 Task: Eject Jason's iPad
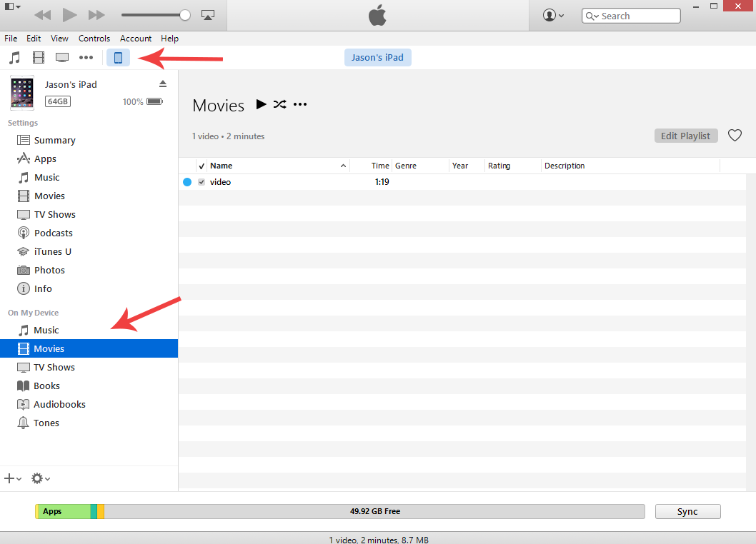[163, 84]
